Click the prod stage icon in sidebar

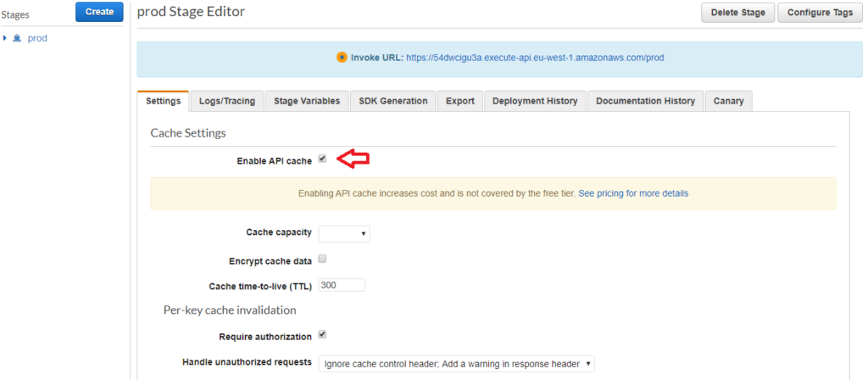click(x=17, y=38)
